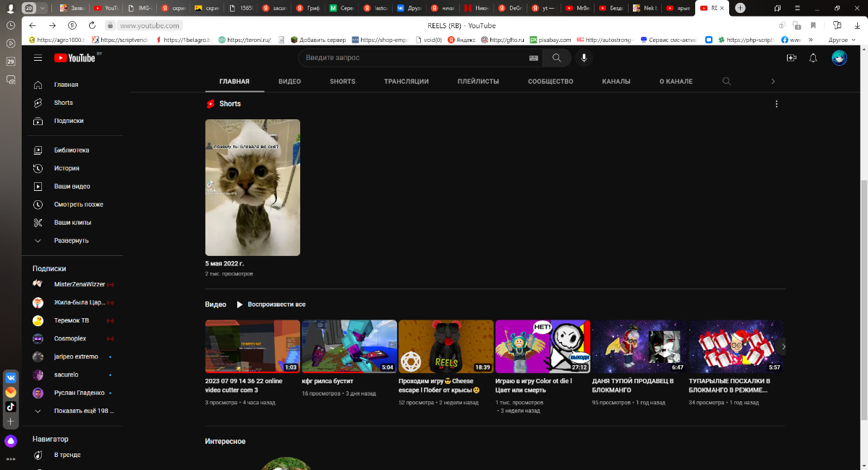
Task: Open the notifications bell
Action: tap(813, 58)
